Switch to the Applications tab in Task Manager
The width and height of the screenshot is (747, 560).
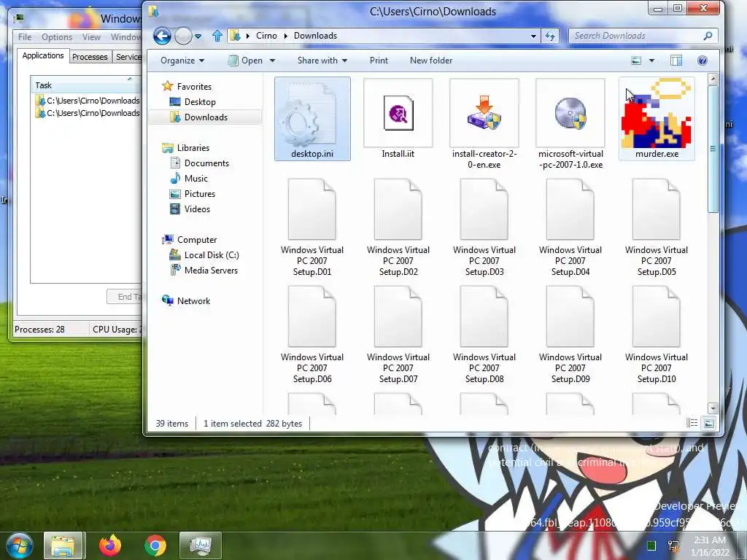click(43, 55)
